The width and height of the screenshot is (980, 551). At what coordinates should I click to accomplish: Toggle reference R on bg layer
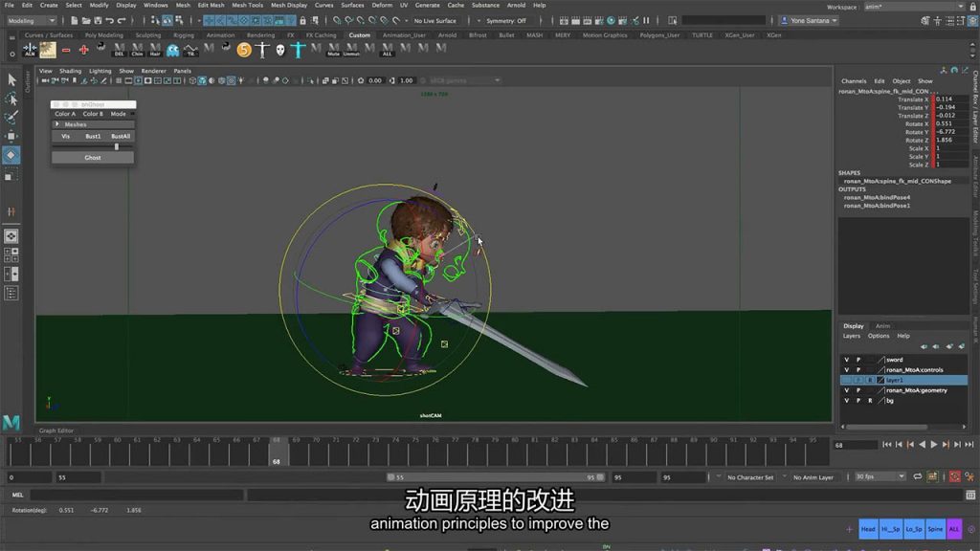pyautogui.click(x=870, y=401)
